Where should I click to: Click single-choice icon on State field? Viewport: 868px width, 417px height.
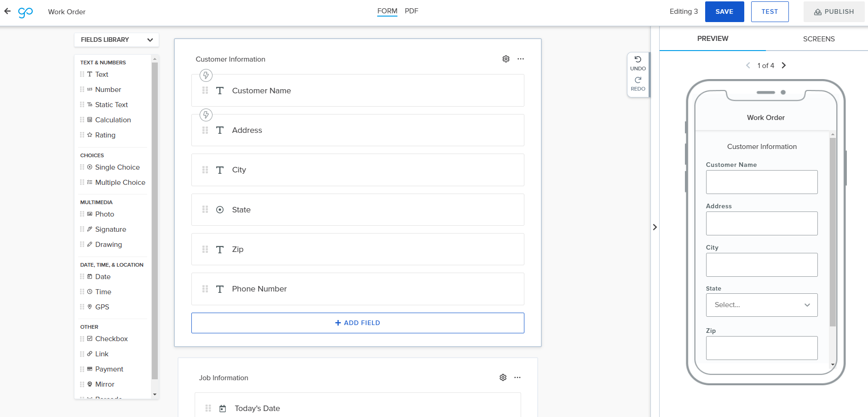(220, 210)
